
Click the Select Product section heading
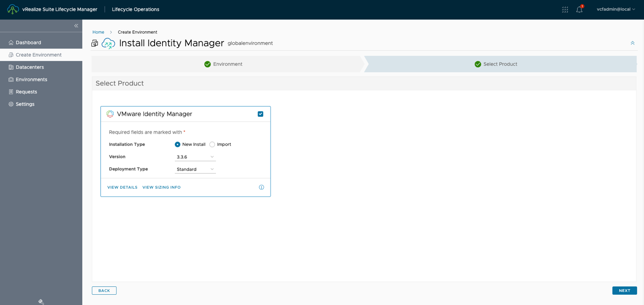pyautogui.click(x=120, y=83)
